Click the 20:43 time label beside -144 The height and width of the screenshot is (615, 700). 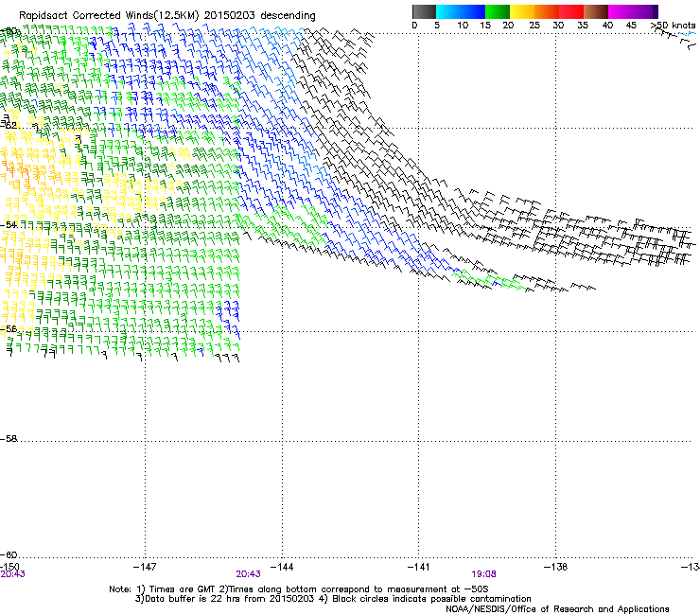point(248,574)
